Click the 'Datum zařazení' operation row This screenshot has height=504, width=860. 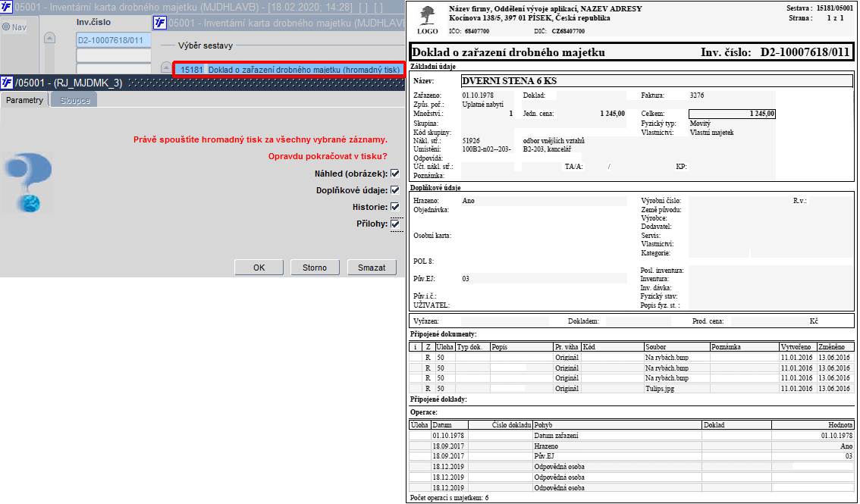(631, 436)
